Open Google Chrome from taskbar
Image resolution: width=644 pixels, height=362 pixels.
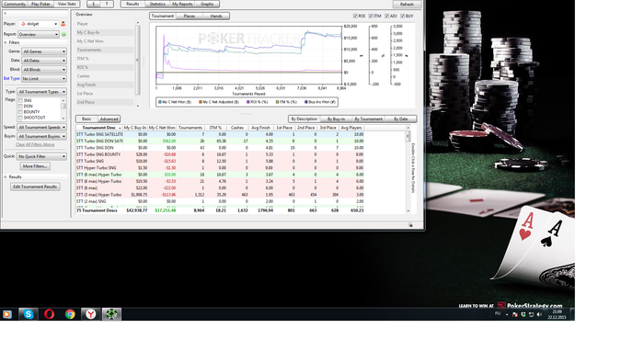click(x=70, y=314)
